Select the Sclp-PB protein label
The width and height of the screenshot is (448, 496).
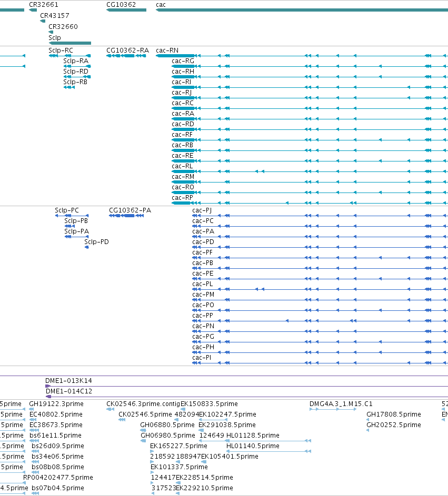pos(76,220)
